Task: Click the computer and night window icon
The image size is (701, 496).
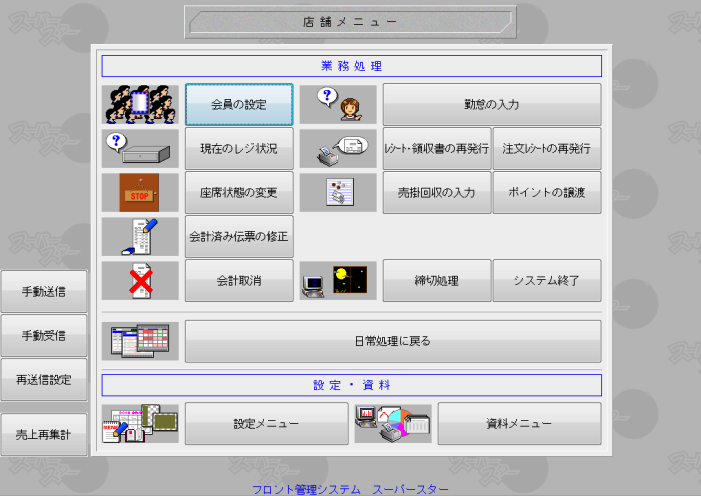Action: point(338,280)
